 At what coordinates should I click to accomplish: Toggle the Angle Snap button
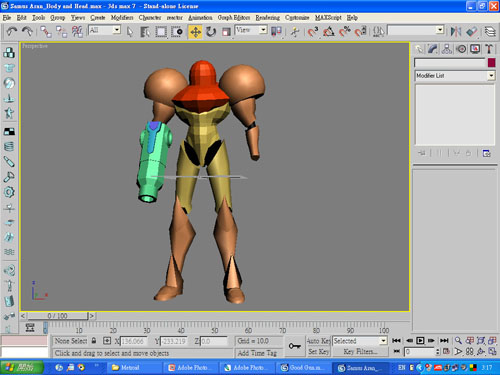click(x=329, y=32)
